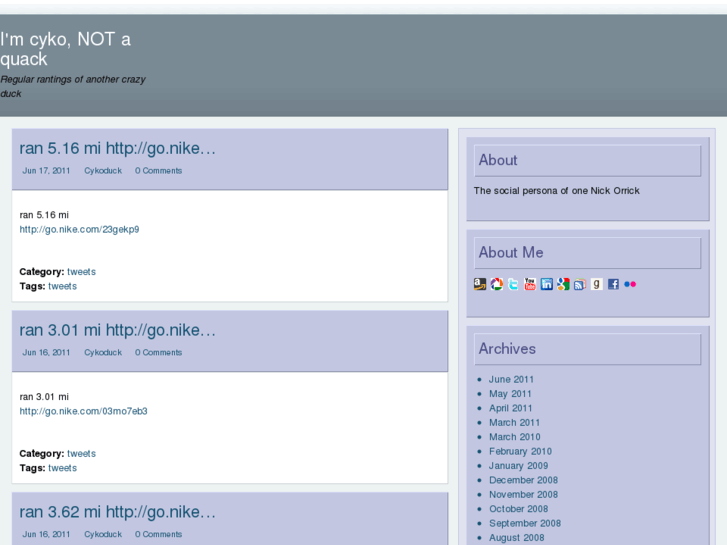Click the 'Archives' sidebar heading
Viewport: 727px width, 545px height.
click(507, 349)
